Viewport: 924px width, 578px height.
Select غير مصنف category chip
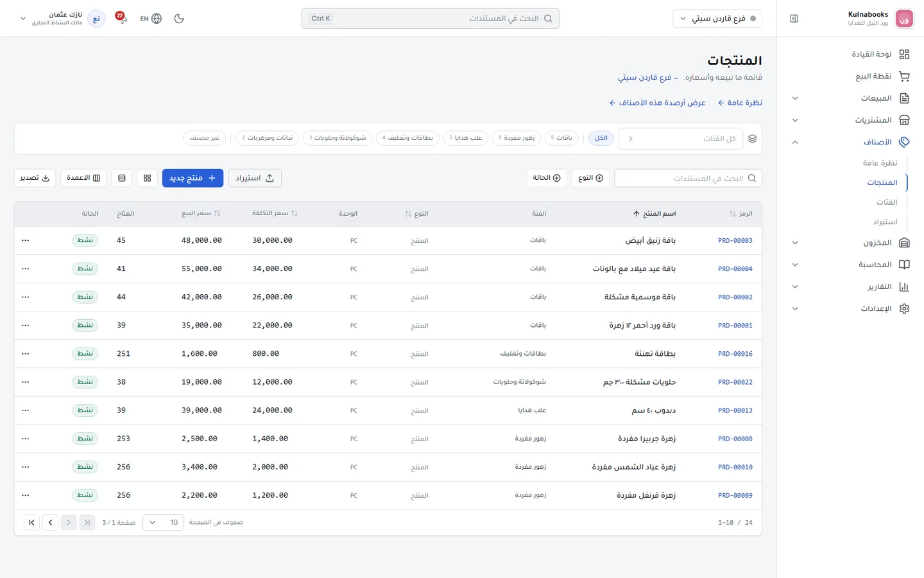pos(205,138)
